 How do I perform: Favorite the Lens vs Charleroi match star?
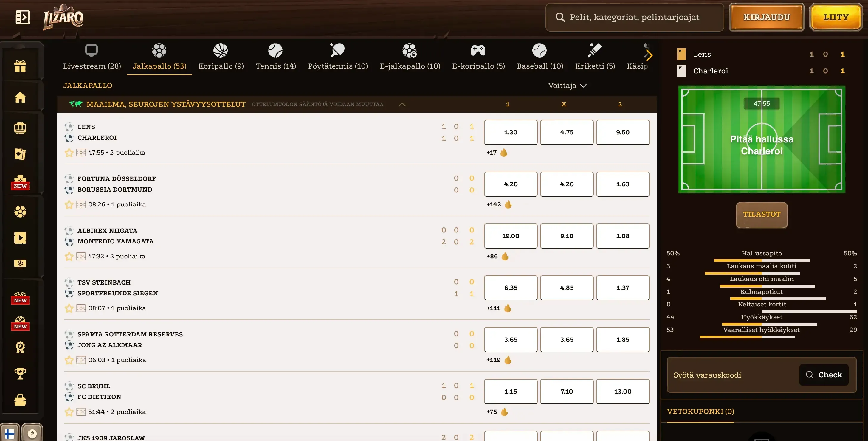(x=69, y=153)
